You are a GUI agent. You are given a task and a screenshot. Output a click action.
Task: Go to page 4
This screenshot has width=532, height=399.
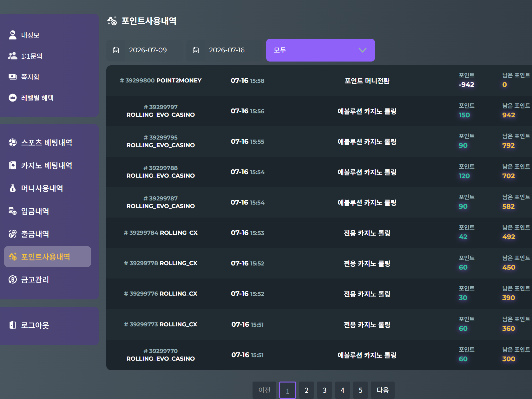343,390
